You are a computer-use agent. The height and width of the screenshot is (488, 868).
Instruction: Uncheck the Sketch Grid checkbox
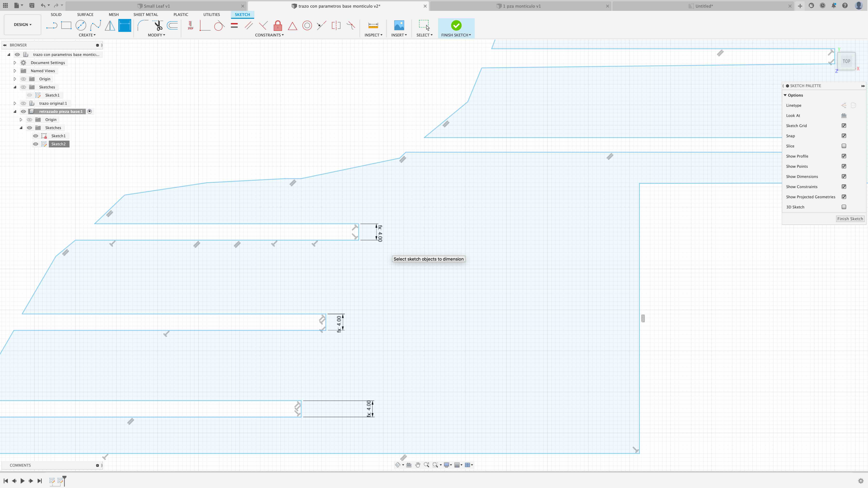[x=844, y=126]
